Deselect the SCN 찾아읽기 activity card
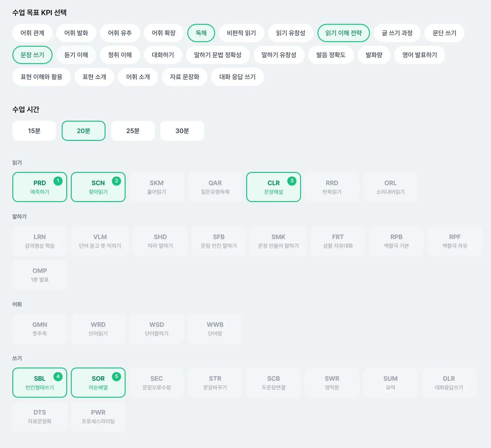This screenshot has width=491, height=448. point(98,187)
